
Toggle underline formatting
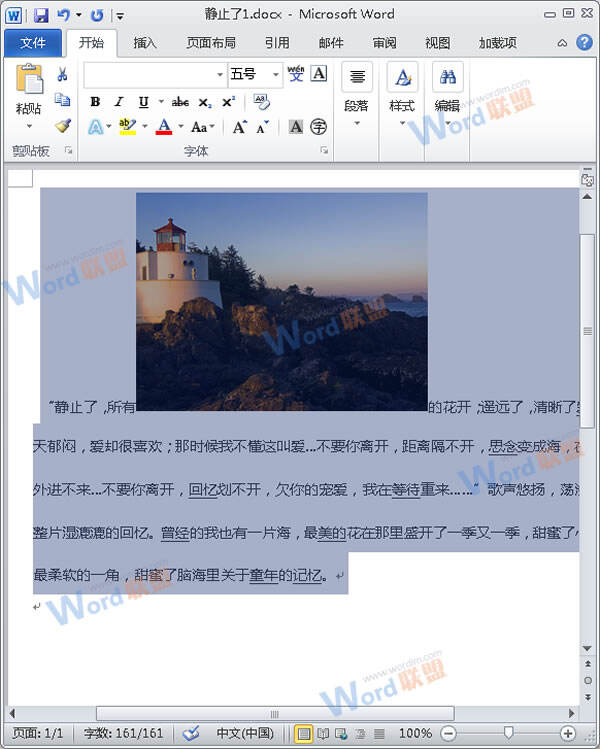[143, 102]
